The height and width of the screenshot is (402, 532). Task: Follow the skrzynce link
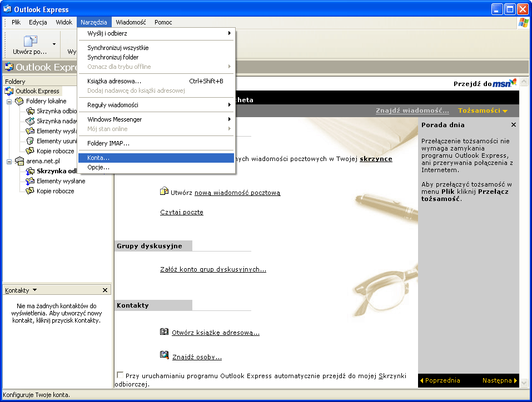coord(376,159)
